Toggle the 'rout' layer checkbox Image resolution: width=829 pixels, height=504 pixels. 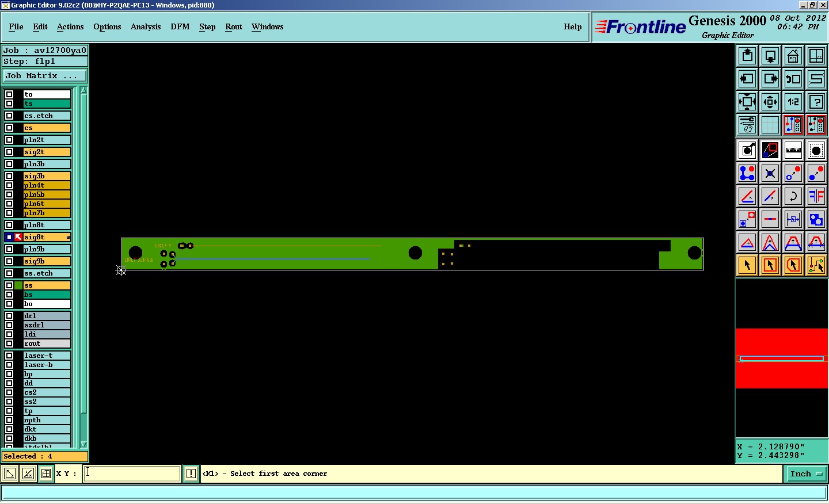click(9, 343)
